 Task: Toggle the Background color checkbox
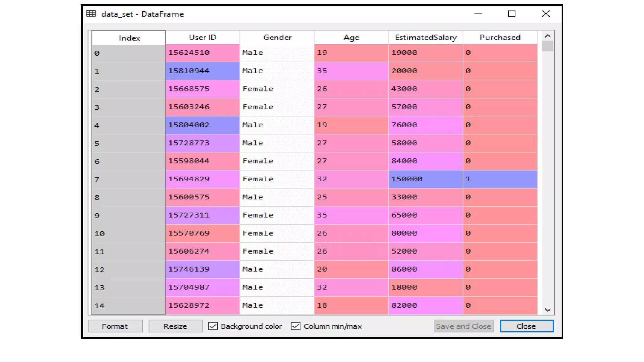213,326
